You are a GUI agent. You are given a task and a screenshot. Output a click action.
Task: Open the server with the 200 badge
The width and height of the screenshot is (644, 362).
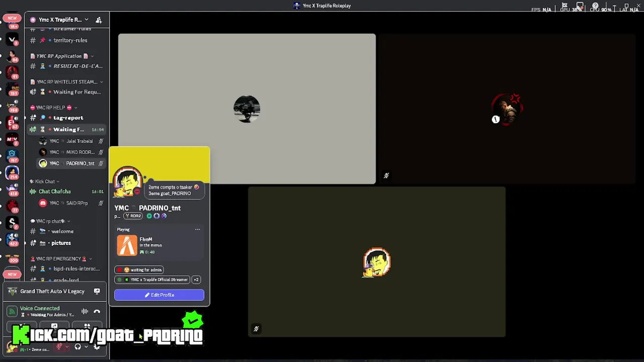12,257
